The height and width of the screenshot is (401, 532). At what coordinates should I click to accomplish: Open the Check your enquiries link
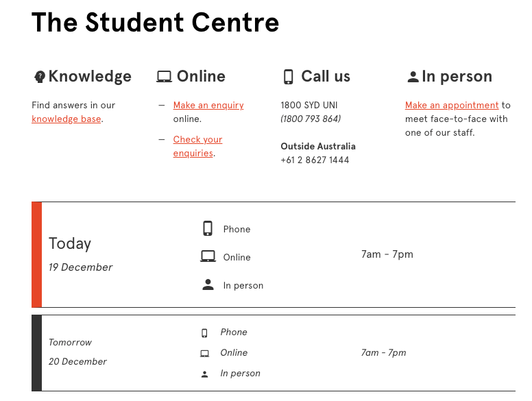197,146
